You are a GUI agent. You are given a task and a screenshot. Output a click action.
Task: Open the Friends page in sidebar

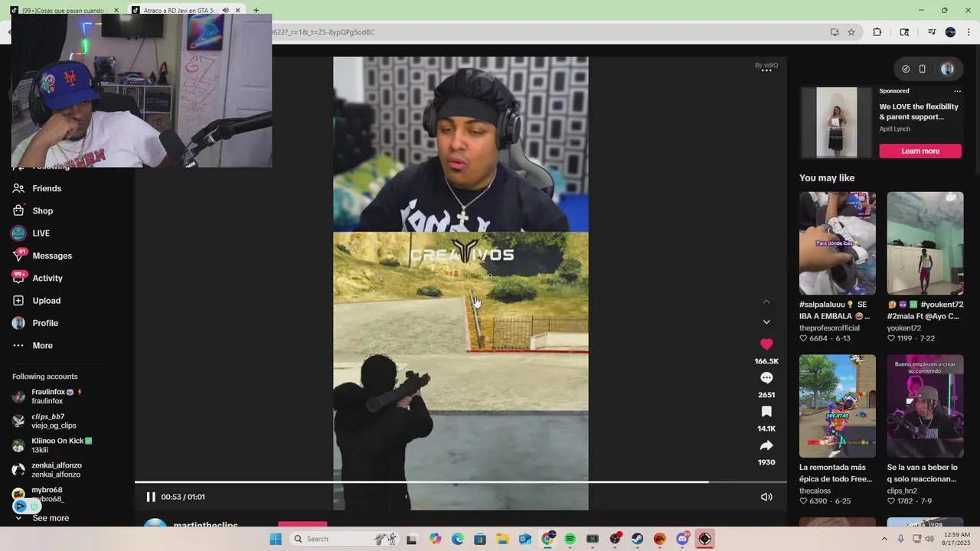click(36, 188)
